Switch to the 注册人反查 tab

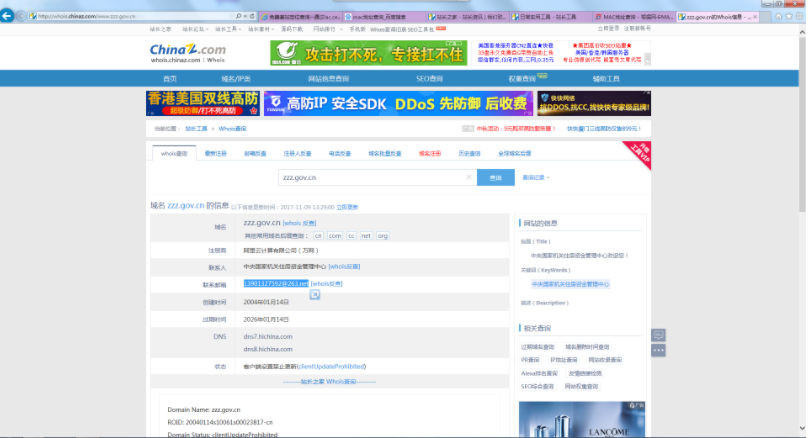pyautogui.click(x=297, y=154)
